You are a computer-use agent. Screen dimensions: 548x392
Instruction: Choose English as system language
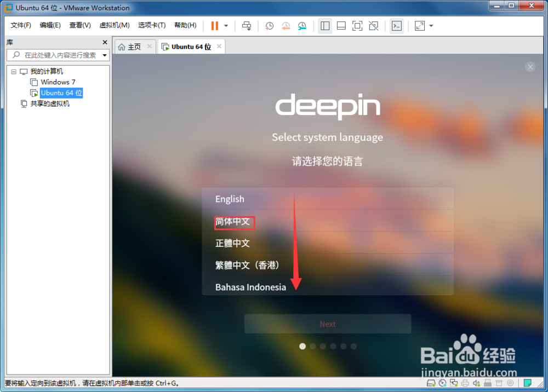click(328, 199)
